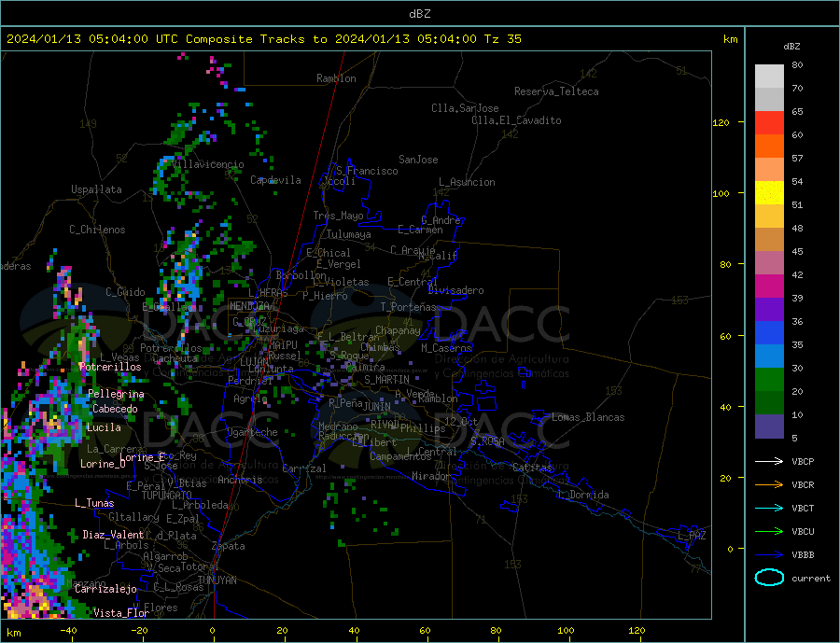Click the 'Reserva_Telteca' map label
This screenshot has height=643, width=840.
point(556,91)
